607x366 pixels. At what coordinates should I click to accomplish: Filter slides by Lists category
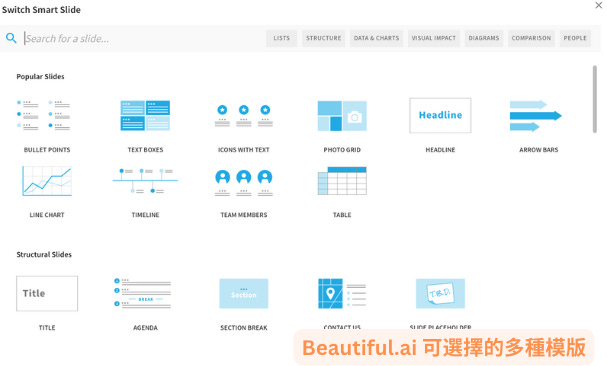pyautogui.click(x=281, y=38)
